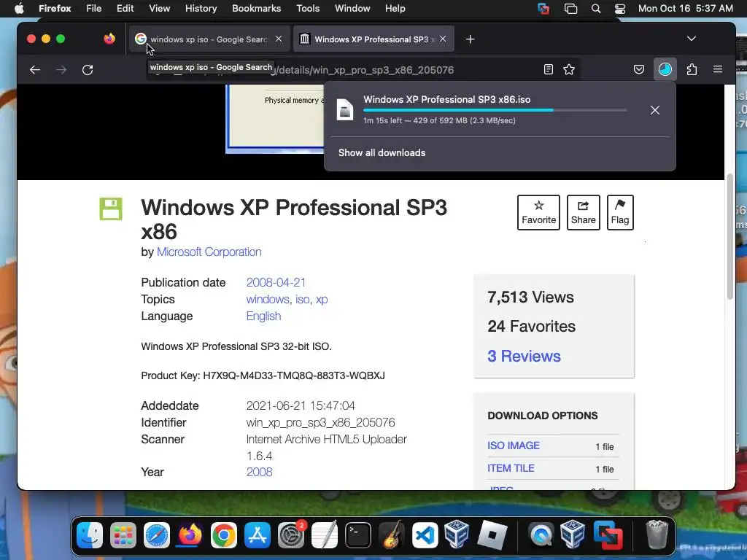Expand ISO IMAGE download option
This screenshot has height=560, width=747.
[514, 446]
